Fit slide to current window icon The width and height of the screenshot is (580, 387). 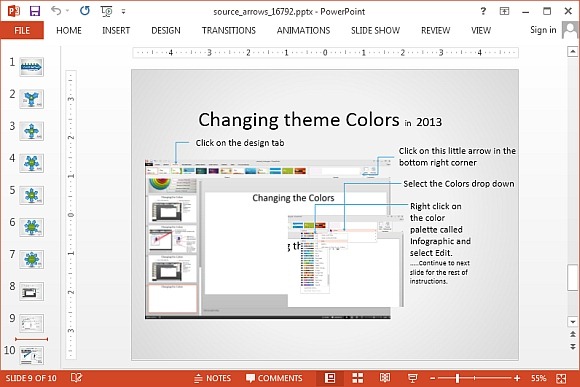(x=561, y=378)
